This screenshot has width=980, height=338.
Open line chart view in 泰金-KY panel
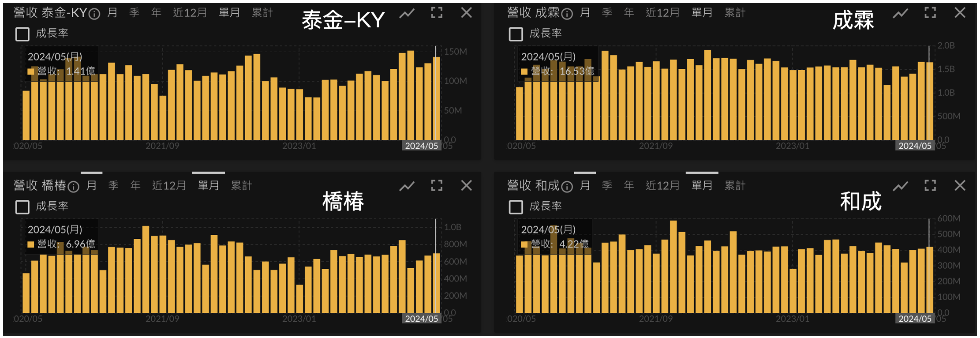click(x=407, y=13)
